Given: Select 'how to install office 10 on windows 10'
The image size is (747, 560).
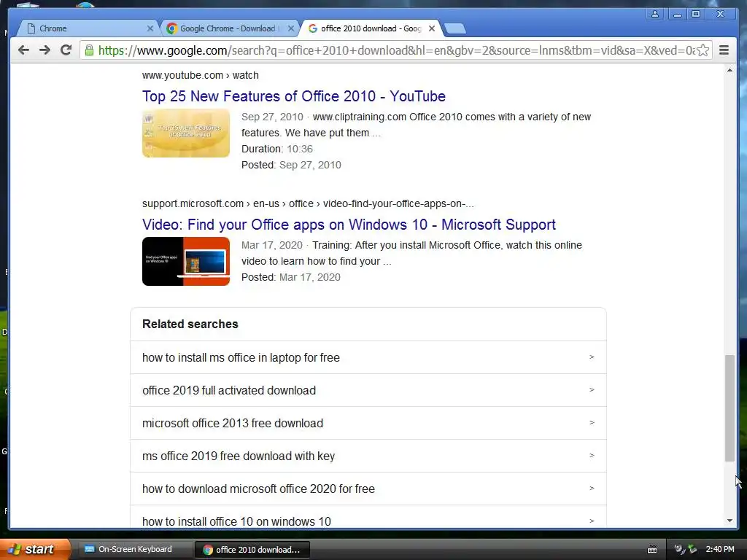Looking at the screenshot, I should (368, 517).
